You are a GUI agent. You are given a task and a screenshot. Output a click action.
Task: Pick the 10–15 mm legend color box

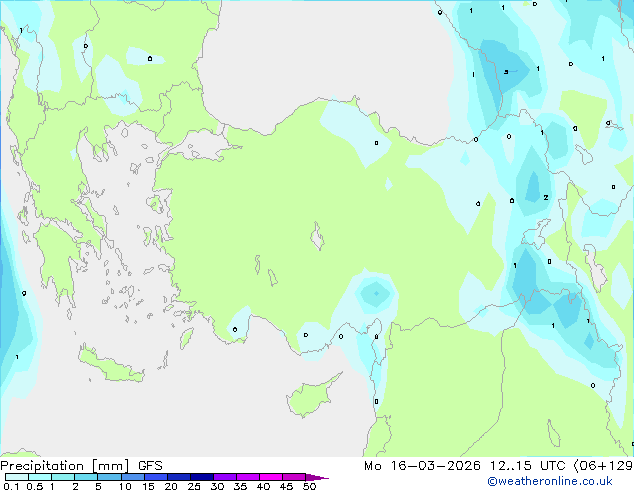133,477
